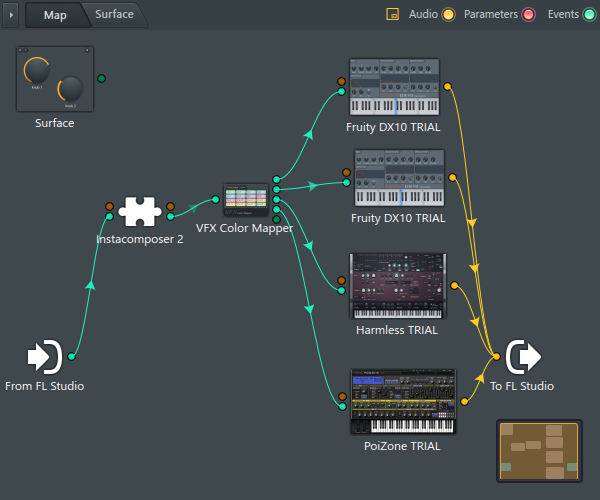Switch to the Surface tab
600x500 pixels.
pos(114,15)
